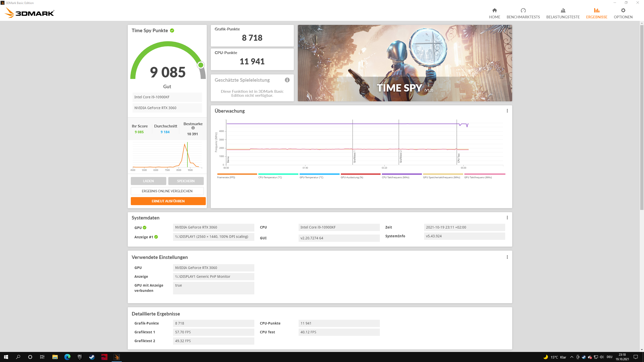Toggle Framerate (FPS) legend in chart
Viewport: 644px width, 362px height.
click(x=226, y=177)
